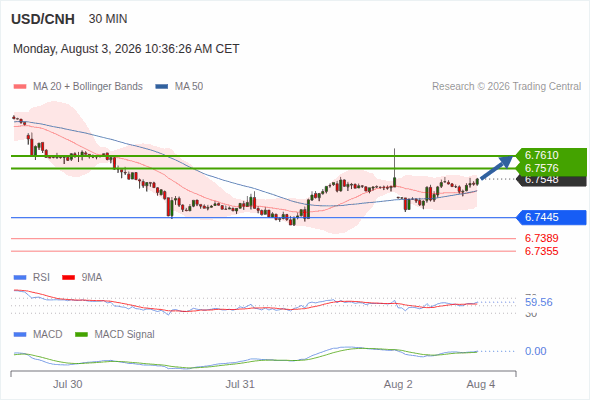The image size is (590, 400).
Task: Click the 6.7548 current price label
Action: (x=552, y=181)
